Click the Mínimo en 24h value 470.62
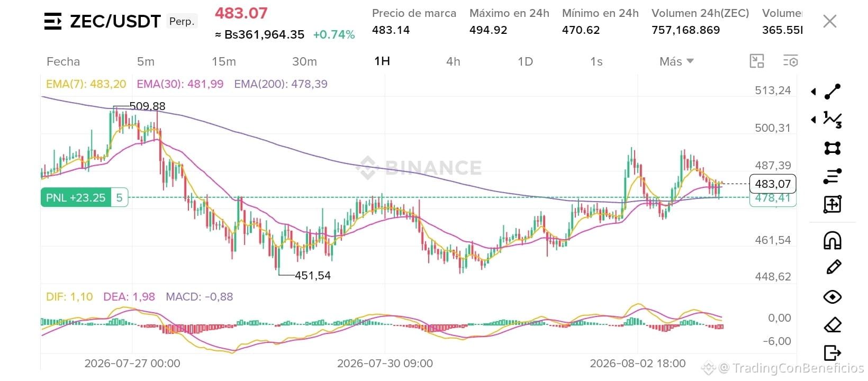Image resolution: width=868 pixels, height=381 pixels. [x=581, y=30]
